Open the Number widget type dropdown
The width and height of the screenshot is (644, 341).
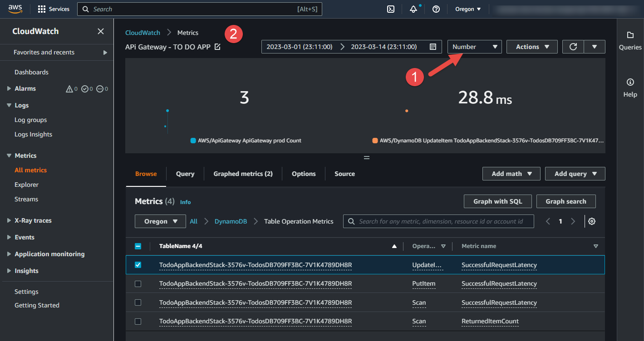coord(475,47)
